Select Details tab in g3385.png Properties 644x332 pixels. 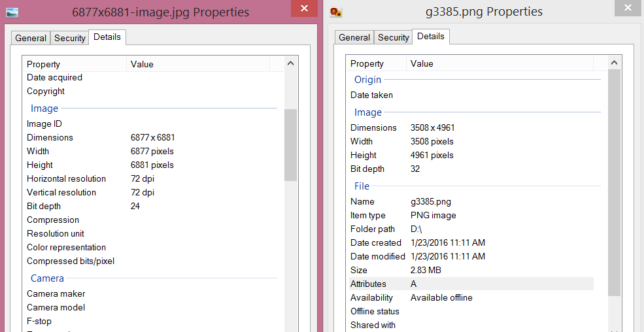click(x=431, y=36)
